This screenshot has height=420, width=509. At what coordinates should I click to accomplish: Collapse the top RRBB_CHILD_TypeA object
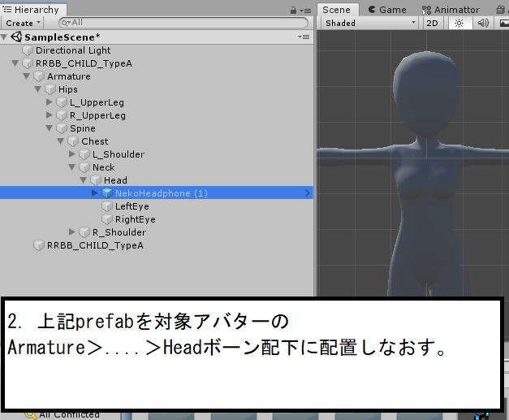(x=15, y=63)
